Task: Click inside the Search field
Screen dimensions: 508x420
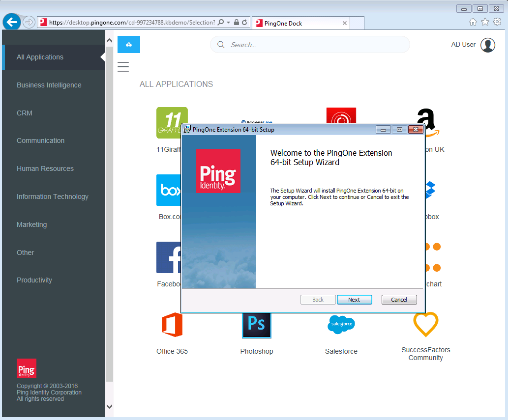Action: click(310, 44)
